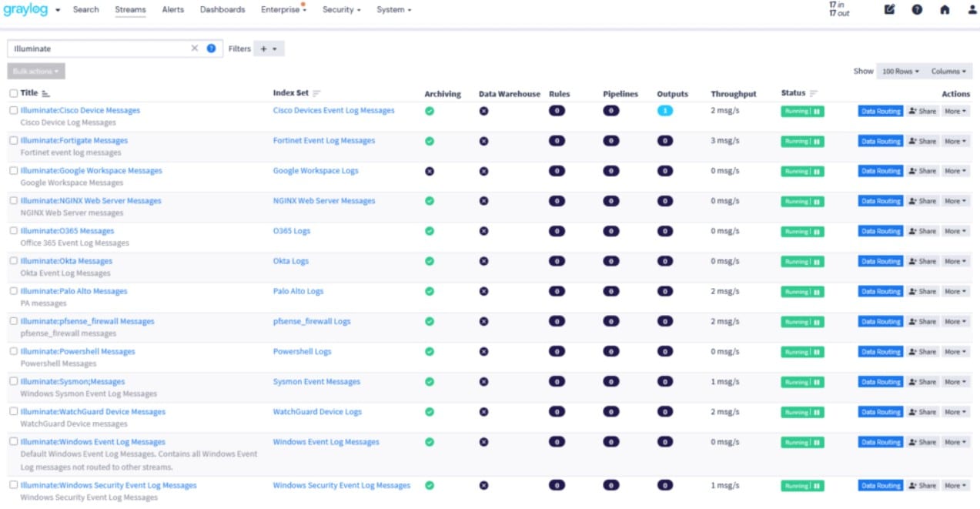The height and width of the screenshot is (509, 980).
Task: Click archiving disabled icon for Google Workspace Messages
Action: coord(430,171)
